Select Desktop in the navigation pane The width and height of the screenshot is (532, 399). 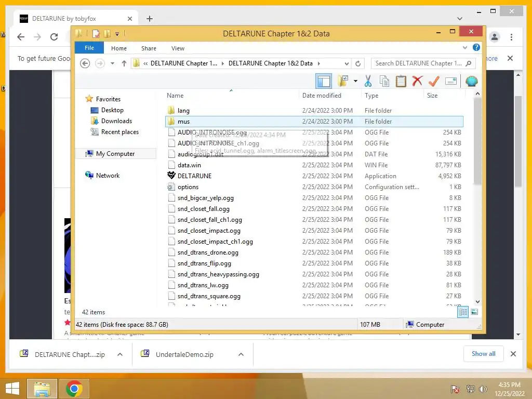(x=112, y=110)
